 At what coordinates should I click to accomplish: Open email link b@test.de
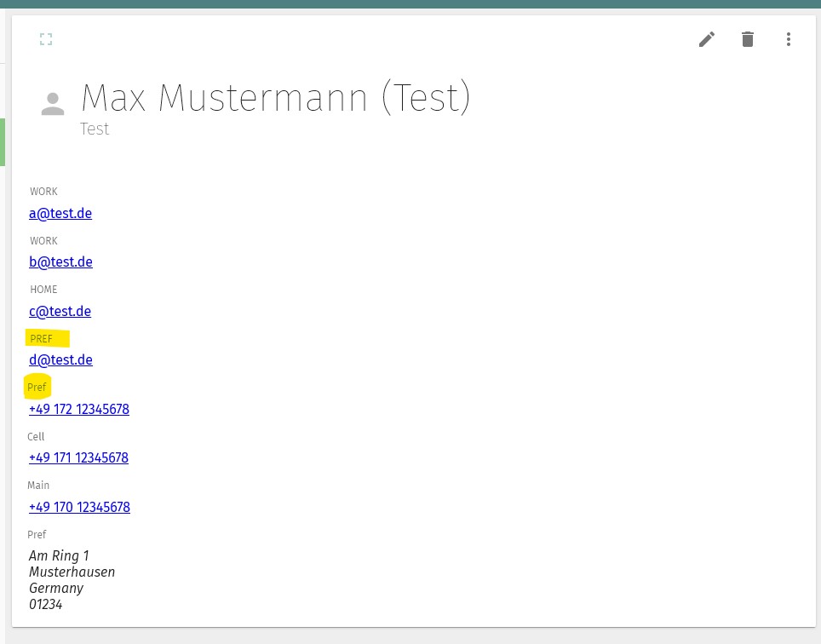[60, 262]
